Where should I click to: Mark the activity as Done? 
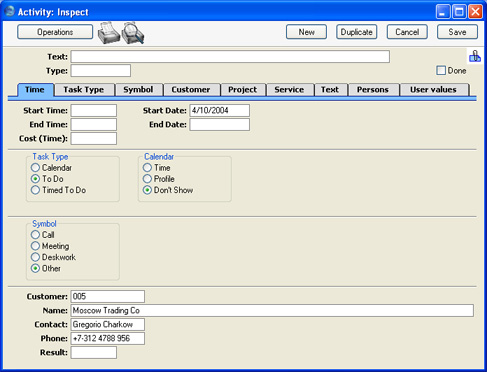click(x=441, y=70)
